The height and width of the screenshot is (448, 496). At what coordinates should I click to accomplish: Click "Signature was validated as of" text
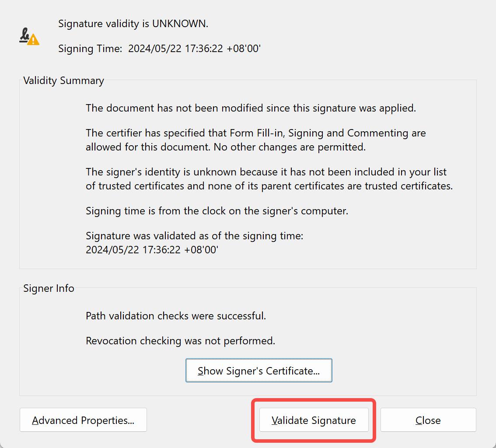194,236
